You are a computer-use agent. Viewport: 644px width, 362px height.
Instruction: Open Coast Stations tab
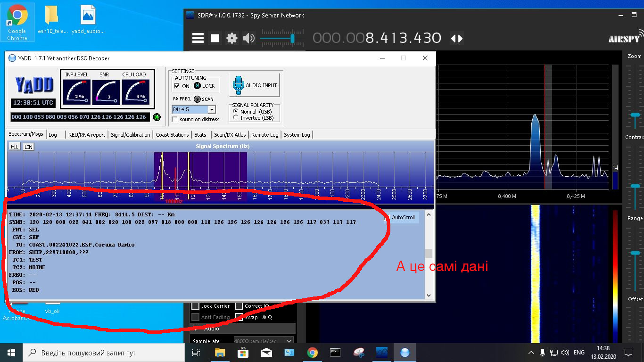(x=172, y=135)
